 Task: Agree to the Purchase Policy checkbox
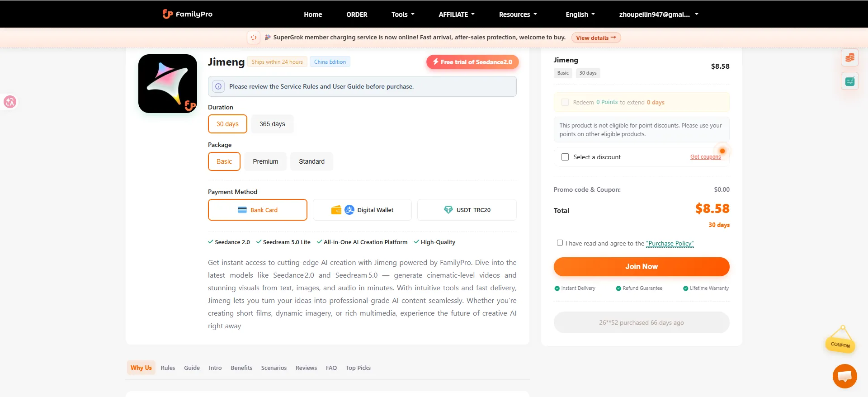coord(560,243)
